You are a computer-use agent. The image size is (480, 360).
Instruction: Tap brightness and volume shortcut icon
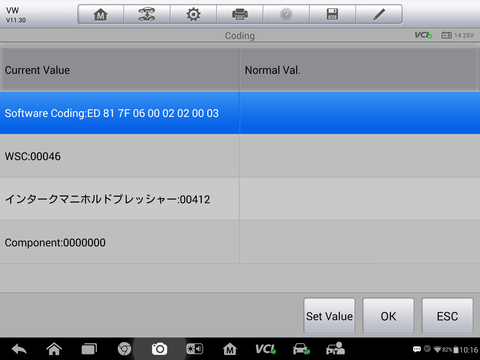tap(195, 349)
